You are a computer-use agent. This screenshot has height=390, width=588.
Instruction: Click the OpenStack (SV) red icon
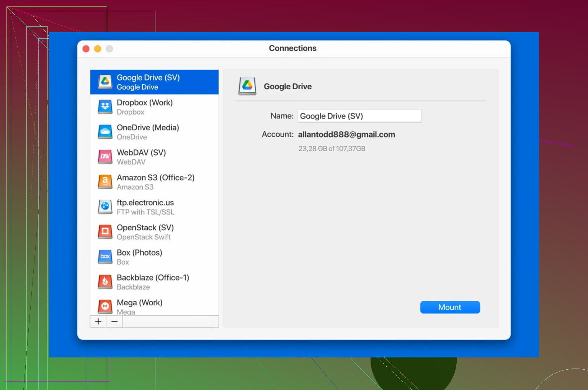(105, 232)
